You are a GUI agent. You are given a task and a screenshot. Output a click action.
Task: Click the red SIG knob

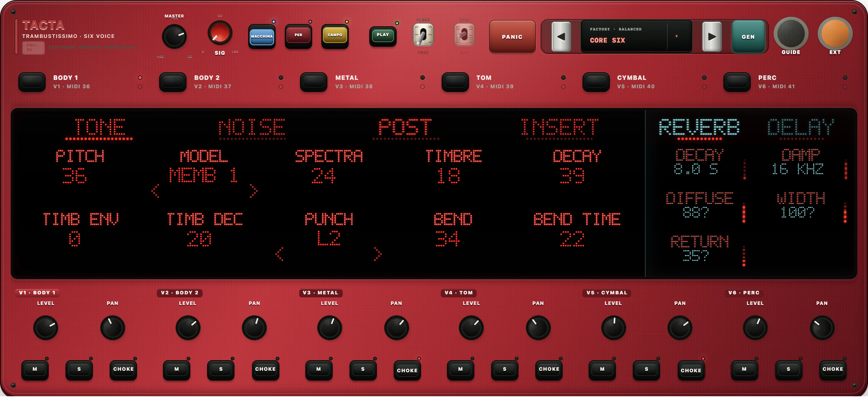pyautogui.click(x=220, y=33)
